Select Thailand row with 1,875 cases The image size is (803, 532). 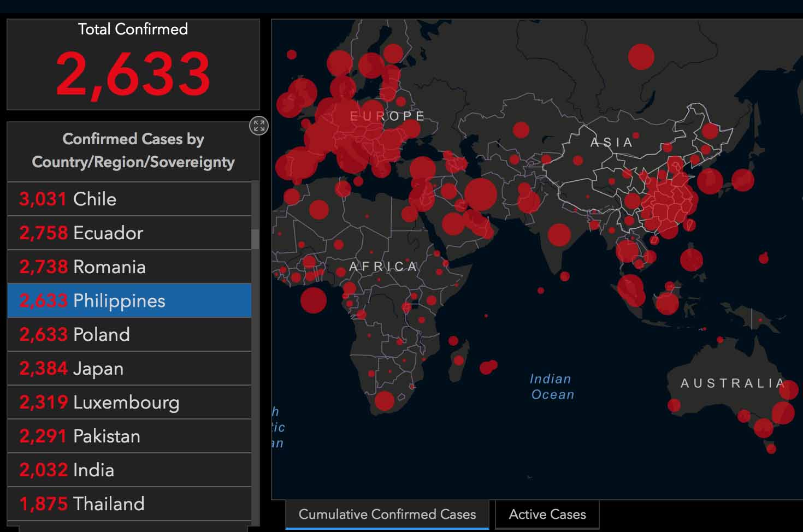[x=129, y=504]
